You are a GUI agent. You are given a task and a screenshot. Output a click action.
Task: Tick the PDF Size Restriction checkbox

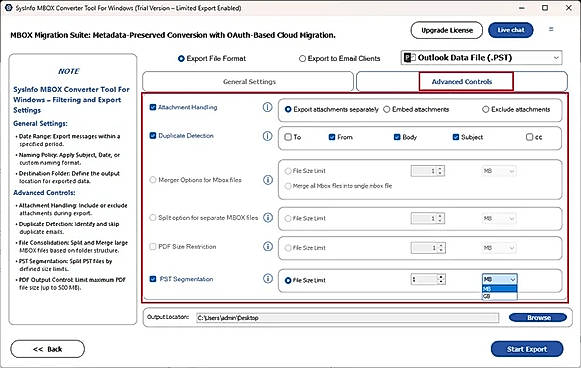[153, 246]
